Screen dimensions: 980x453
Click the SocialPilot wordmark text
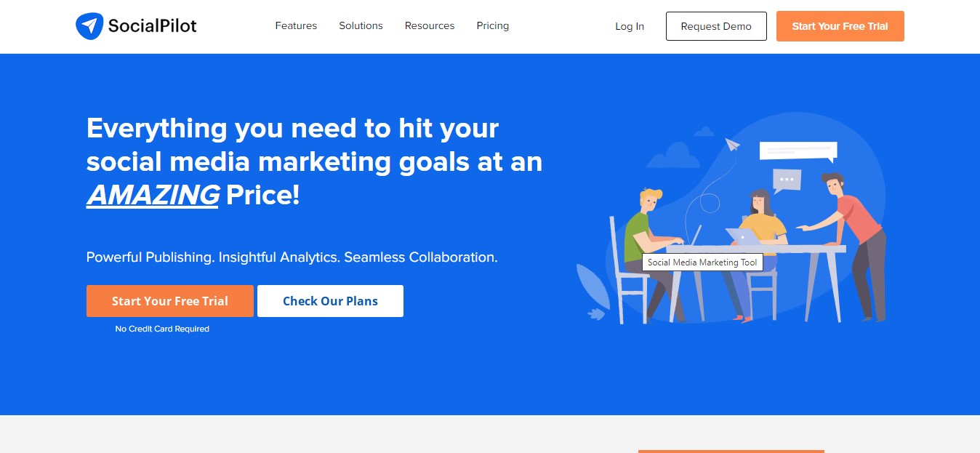click(152, 26)
